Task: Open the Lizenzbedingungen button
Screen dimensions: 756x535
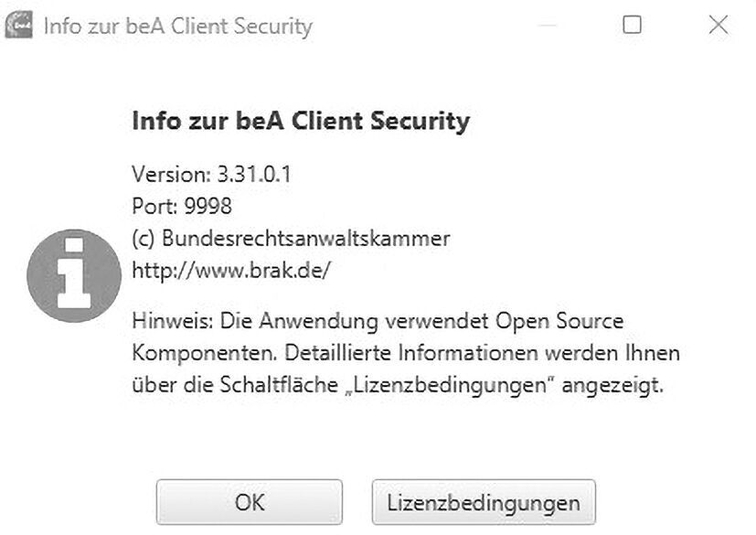Action: click(x=483, y=502)
